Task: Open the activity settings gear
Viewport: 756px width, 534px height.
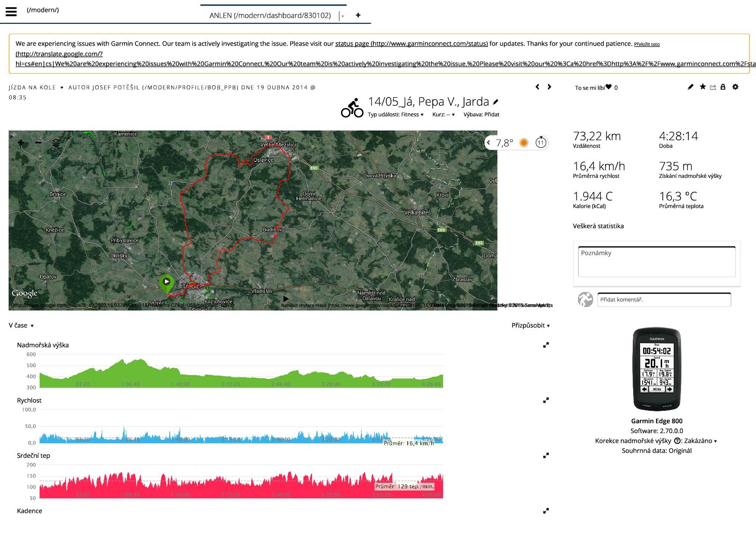Action: point(735,87)
